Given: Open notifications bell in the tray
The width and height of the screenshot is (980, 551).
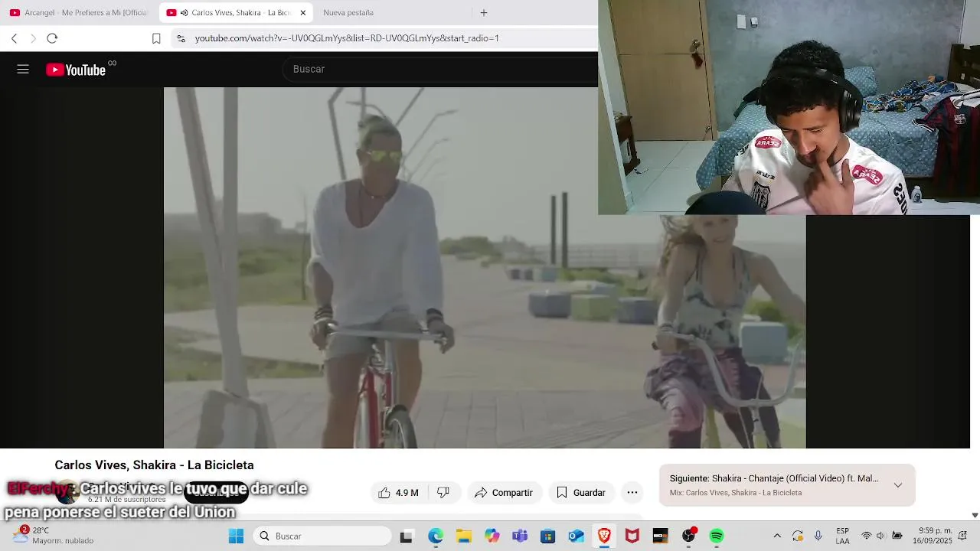Looking at the screenshot, I should (963, 536).
